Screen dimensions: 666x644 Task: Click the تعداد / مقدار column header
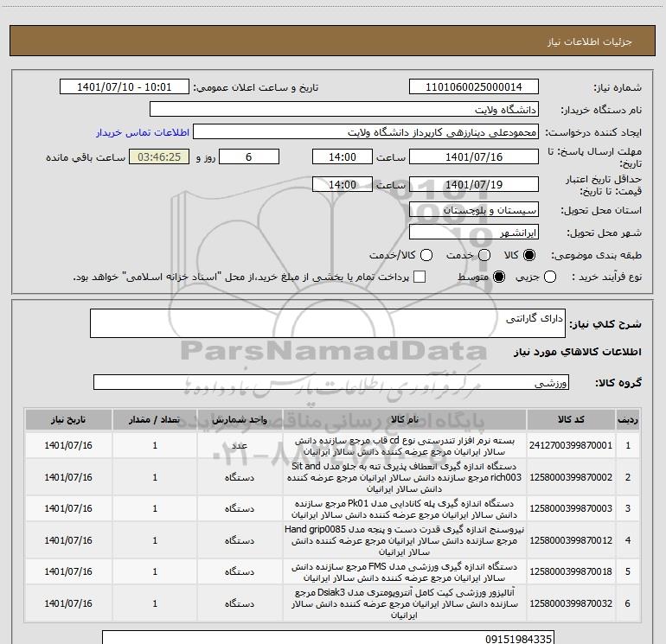155,419
